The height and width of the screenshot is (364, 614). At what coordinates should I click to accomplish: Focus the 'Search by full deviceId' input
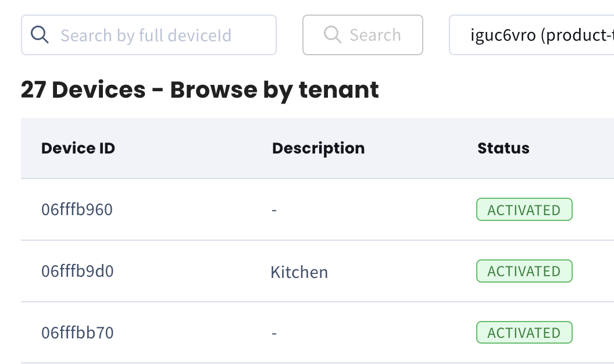click(149, 35)
